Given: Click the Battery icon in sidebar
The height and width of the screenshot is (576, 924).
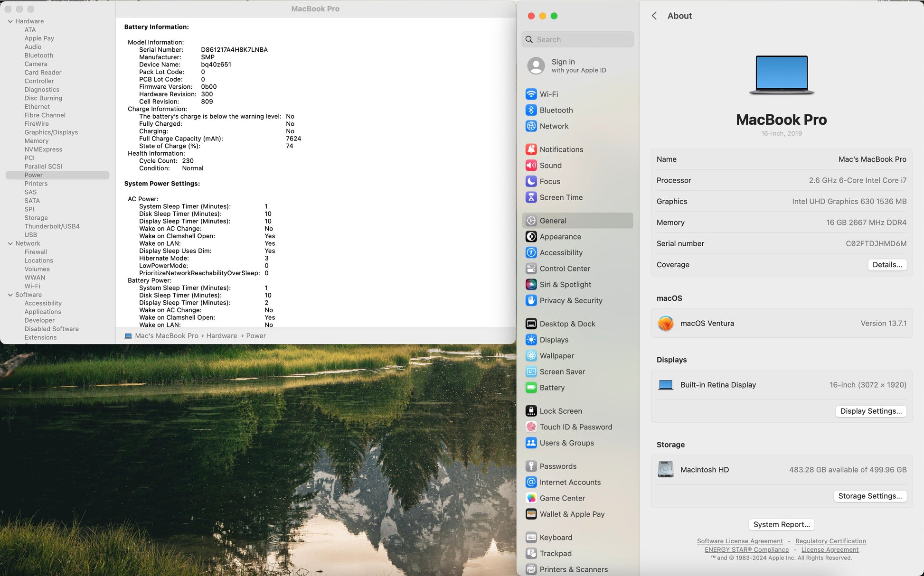Looking at the screenshot, I should (531, 388).
